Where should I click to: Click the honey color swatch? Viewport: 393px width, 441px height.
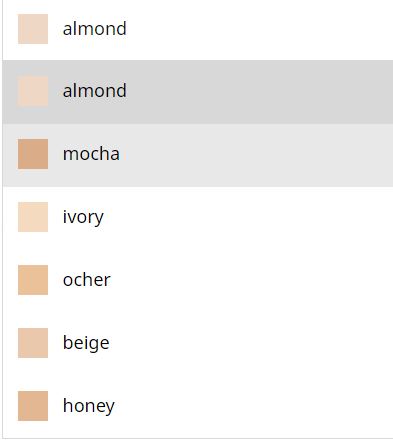pos(33,406)
